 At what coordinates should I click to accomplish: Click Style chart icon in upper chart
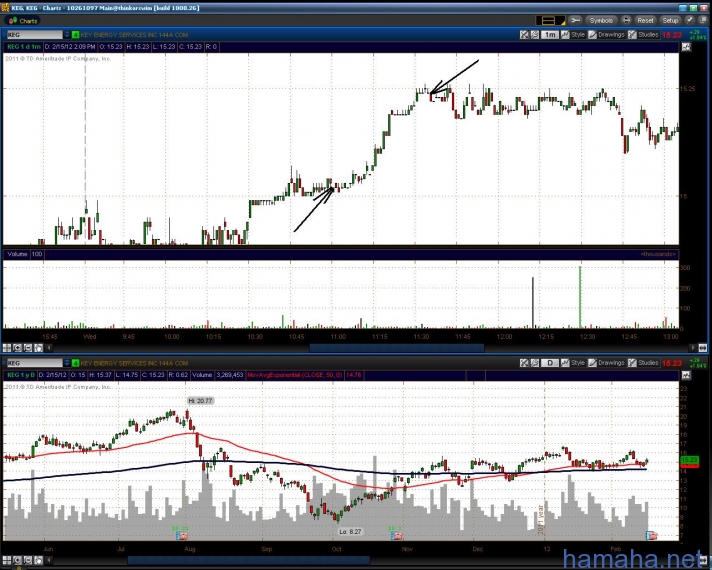565,35
